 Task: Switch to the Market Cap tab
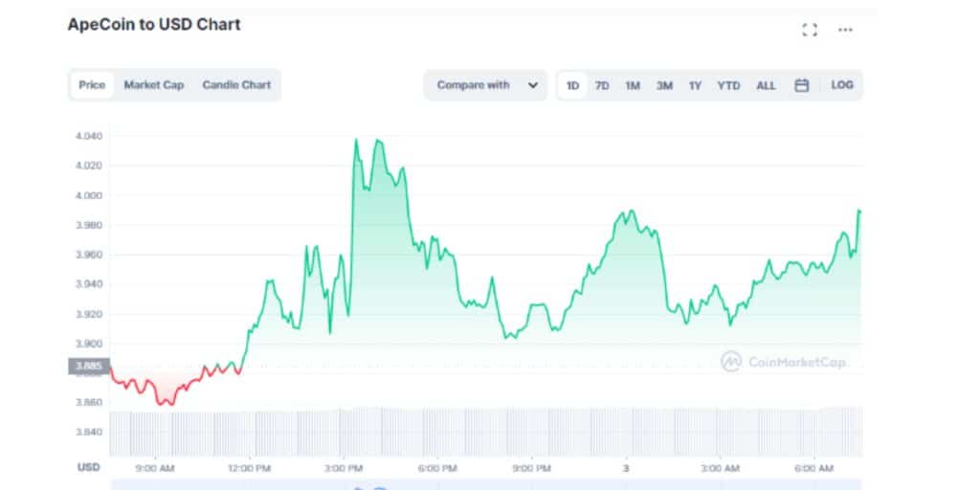coord(154,85)
